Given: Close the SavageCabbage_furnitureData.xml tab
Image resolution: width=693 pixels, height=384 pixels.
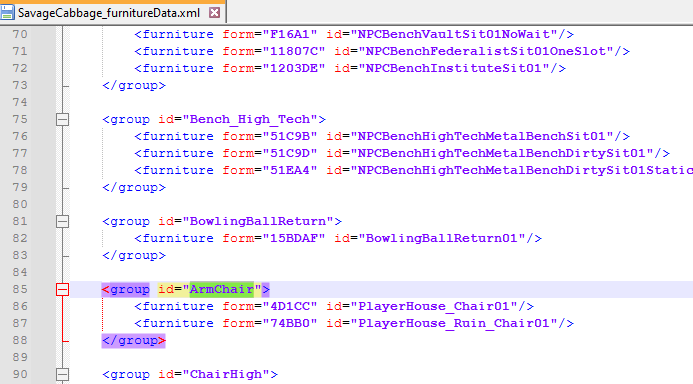Looking at the screenshot, I should point(214,13).
